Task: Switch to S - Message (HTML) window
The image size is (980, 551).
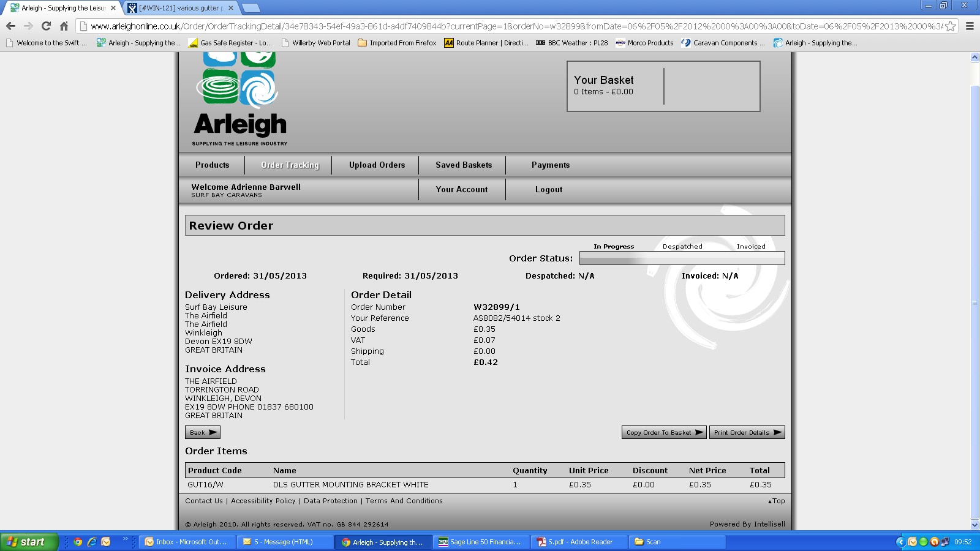Action: coord(286,542)
